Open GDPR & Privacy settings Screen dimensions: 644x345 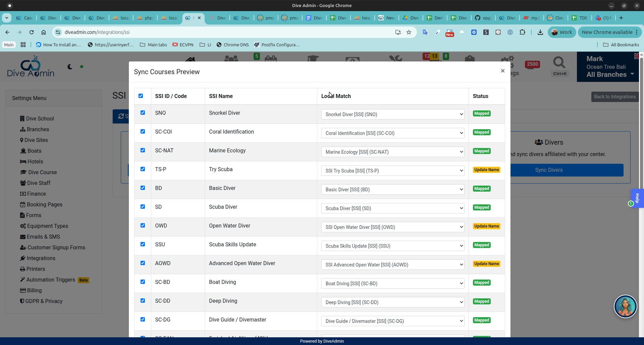tap(41, 301)
